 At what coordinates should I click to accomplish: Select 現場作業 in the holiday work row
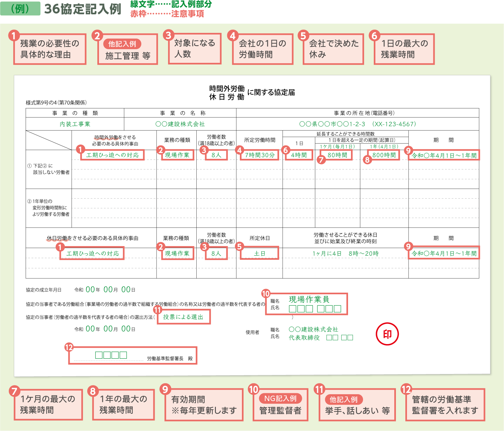tap(177, 253)
